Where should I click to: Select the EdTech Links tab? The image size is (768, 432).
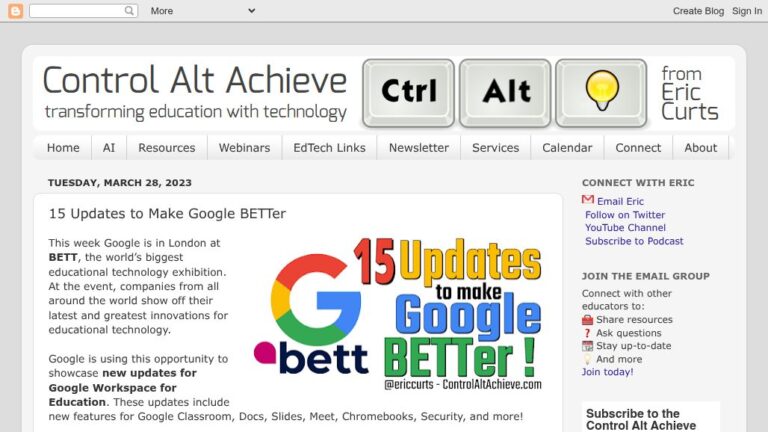click(329, 148)
